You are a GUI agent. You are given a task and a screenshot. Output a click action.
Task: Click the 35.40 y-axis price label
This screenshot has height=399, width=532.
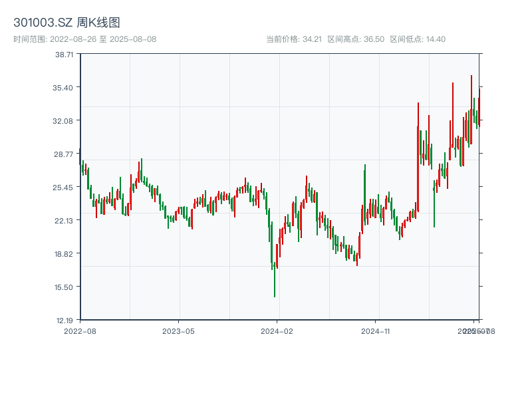[65, 88]
